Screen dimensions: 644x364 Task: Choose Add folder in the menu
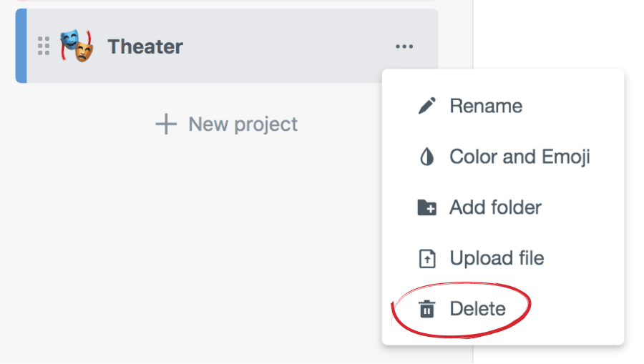[495, 208]
